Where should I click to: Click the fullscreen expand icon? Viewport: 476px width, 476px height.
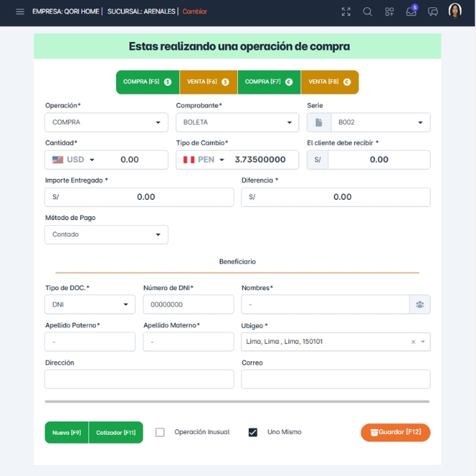346,12
